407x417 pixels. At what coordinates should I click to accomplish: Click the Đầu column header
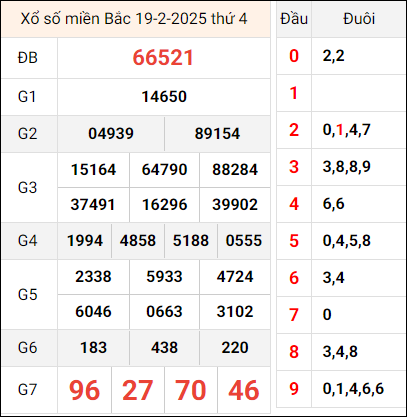294,19
